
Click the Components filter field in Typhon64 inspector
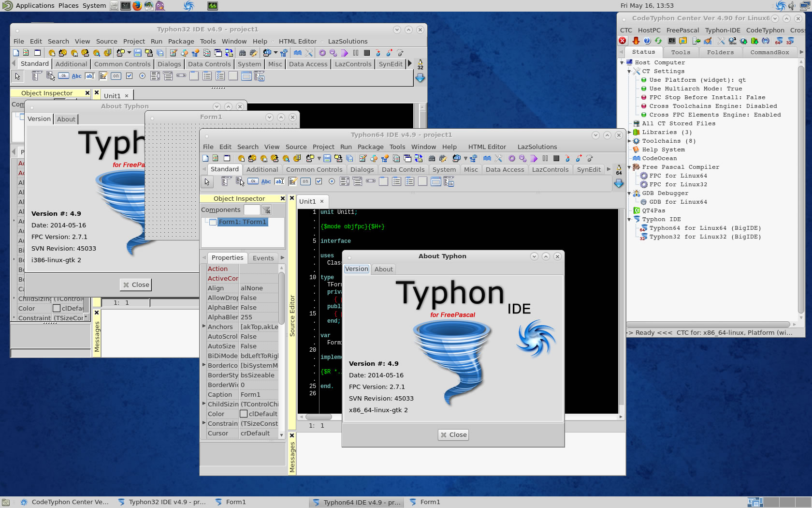[252, 210]
